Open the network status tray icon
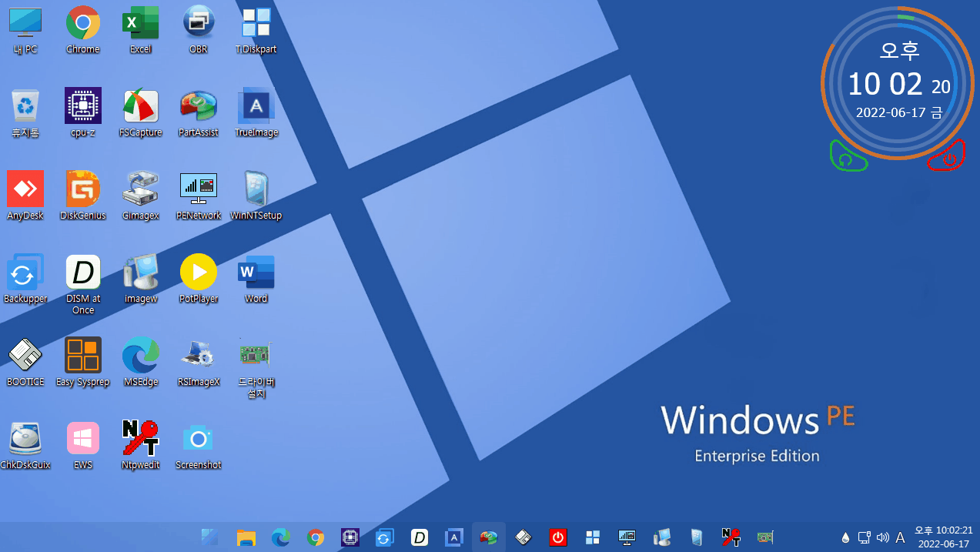980x552 pixels. pos(864,537)
